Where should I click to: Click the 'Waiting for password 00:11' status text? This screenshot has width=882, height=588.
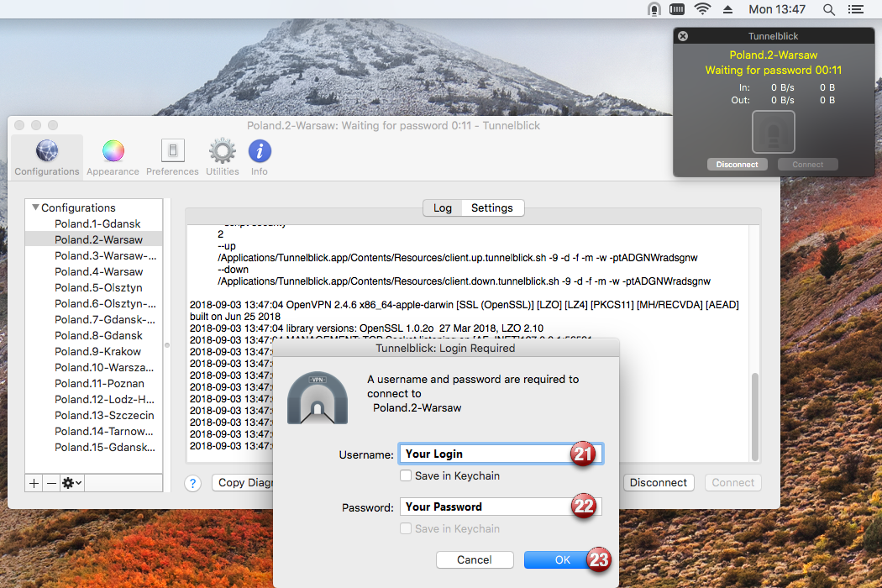click(774, 71)
